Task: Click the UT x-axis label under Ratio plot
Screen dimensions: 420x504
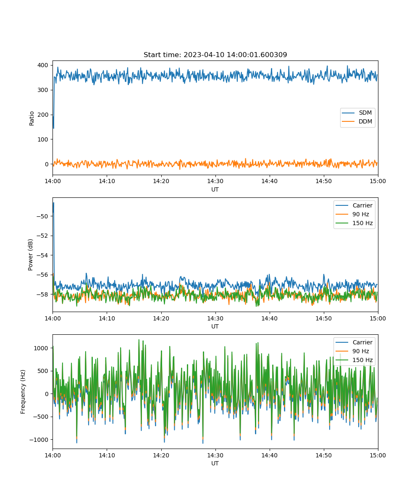Action: coord(215,189)
